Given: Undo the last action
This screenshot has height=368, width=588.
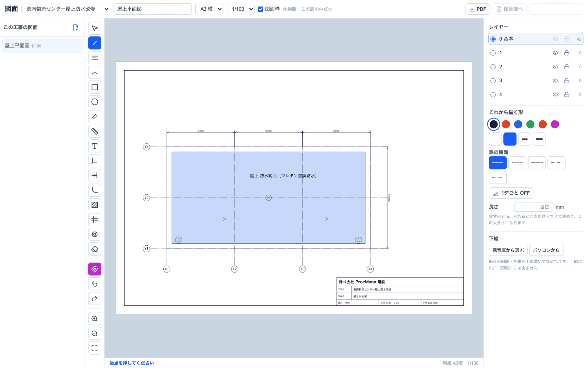Looking at the screenshot, I should click(x=94, y=284).
